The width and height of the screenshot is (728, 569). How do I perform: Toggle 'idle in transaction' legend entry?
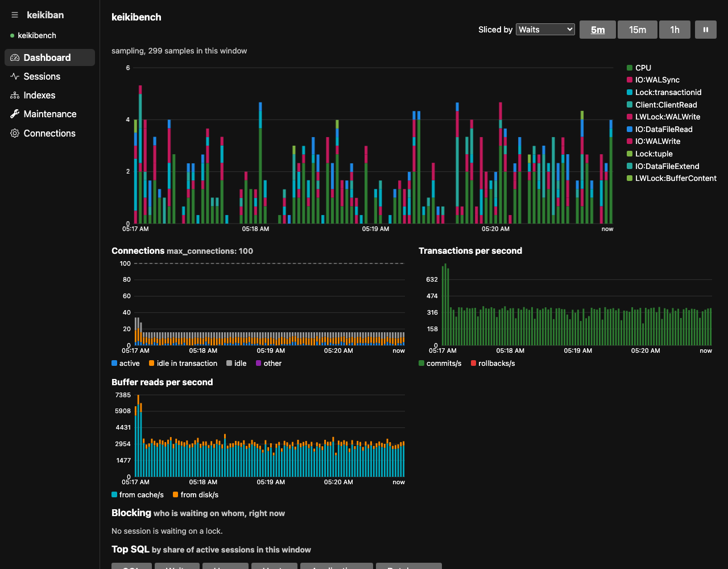pyautogui.click(x=183, y=363)
